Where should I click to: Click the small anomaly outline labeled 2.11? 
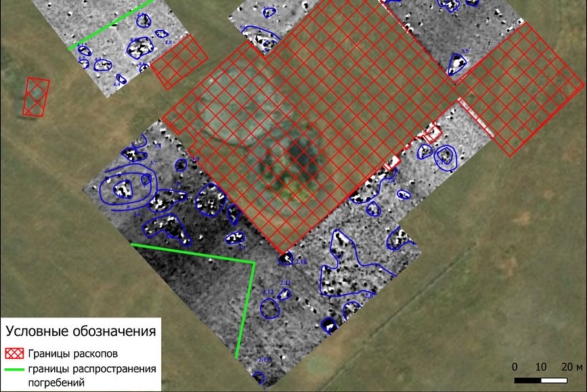[285, 294]
